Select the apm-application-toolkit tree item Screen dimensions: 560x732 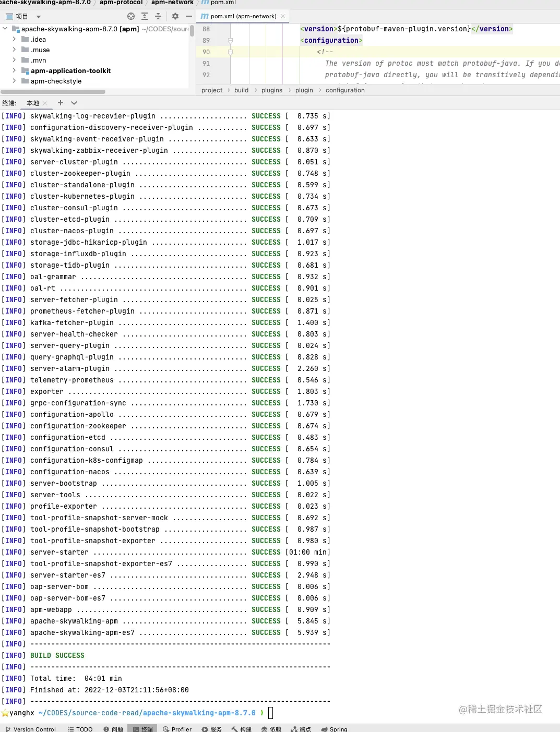point(70,70)
